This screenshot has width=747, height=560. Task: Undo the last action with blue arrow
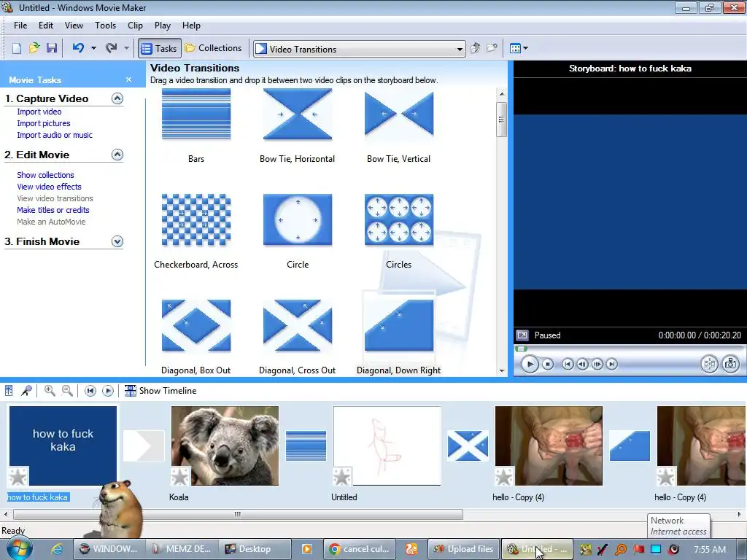coord(79,48)
